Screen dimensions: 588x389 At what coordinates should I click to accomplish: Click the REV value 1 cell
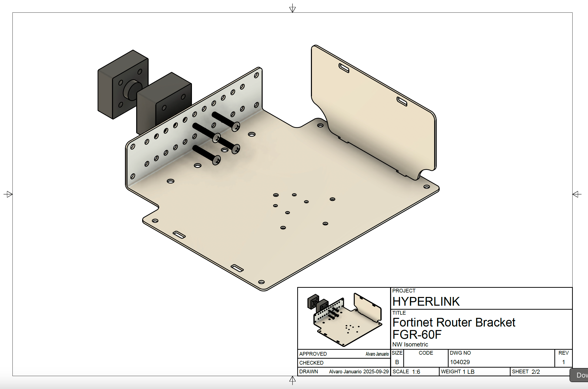(x=563, y=362)
